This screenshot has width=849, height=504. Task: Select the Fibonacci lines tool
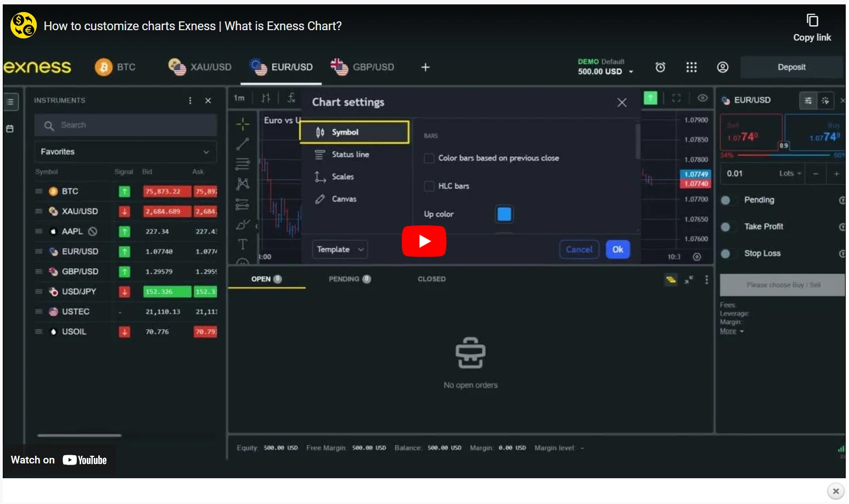[243, 164]
